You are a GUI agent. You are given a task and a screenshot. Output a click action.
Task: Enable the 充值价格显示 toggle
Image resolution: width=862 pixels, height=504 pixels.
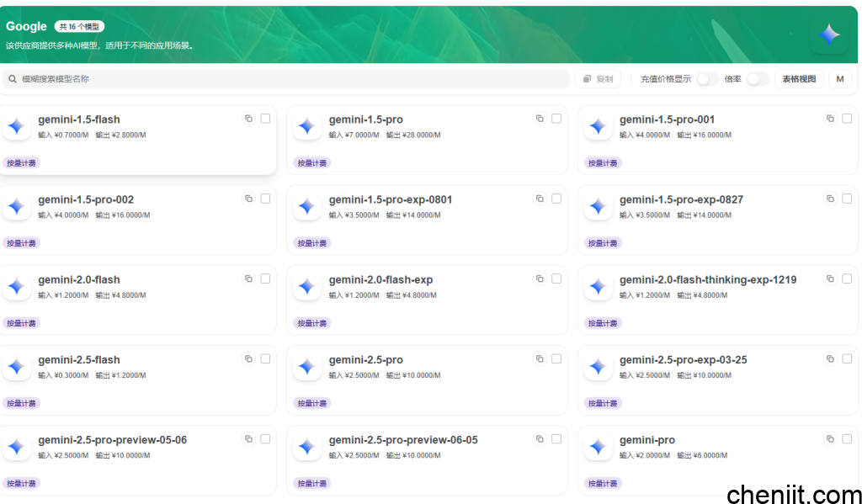pos(708,78)
